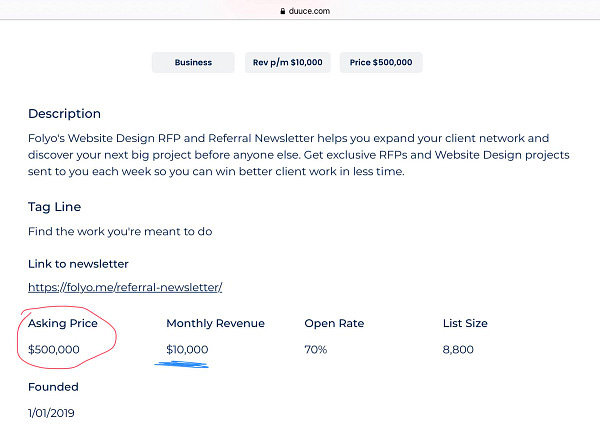
Task: Click the 1/01/2019 founded date
Action: coord(51,413)
